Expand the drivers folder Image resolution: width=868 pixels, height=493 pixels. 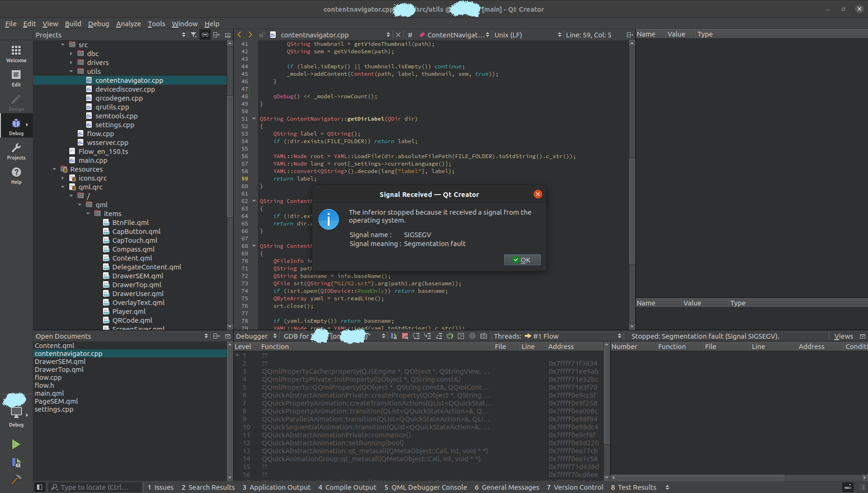click(71, 63)
